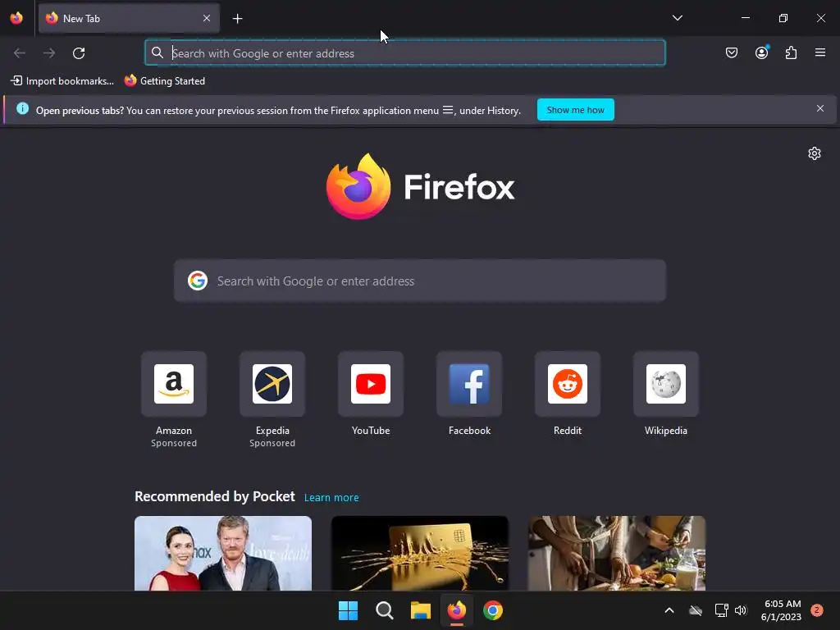Focus the page Search with Google box

(420, 281)
